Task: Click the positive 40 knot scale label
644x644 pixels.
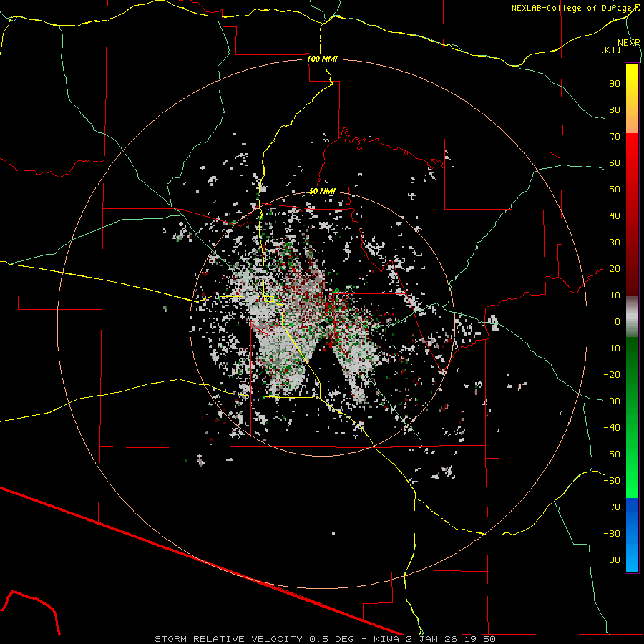Action: pyautogui.click(x=615, y=215)
